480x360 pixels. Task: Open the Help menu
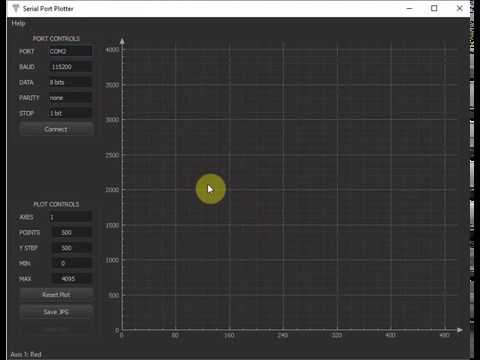pos(18,23)
